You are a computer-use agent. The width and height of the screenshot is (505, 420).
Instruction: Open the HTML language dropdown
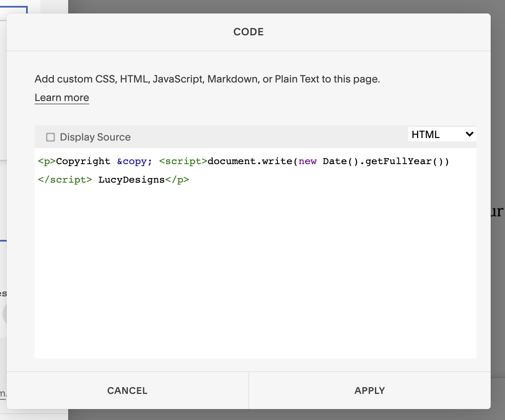click(442, 134)
